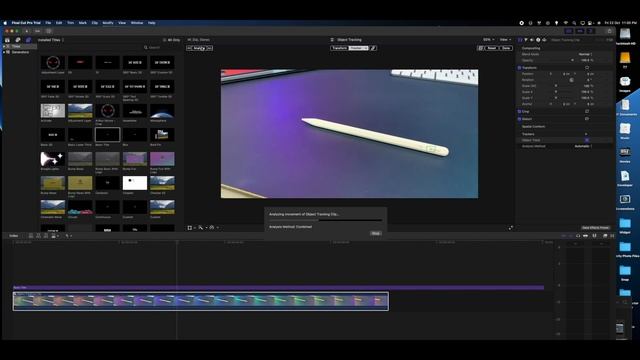The width and height of the screenshot is (640, 360).
Task: Open the Installed Titles dropdown
Action: click(x=51, y=40)
